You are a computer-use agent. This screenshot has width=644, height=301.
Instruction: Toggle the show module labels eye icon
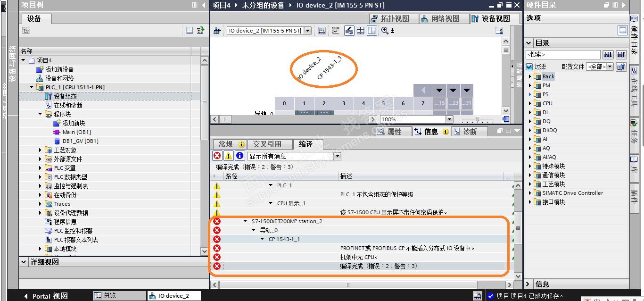(349, 31)
